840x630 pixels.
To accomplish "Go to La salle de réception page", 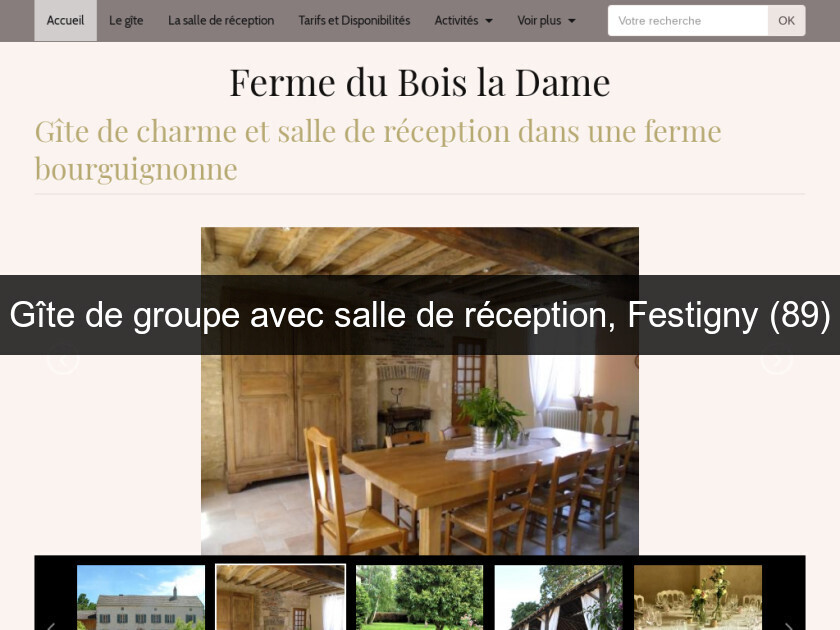I will (221, 20).
